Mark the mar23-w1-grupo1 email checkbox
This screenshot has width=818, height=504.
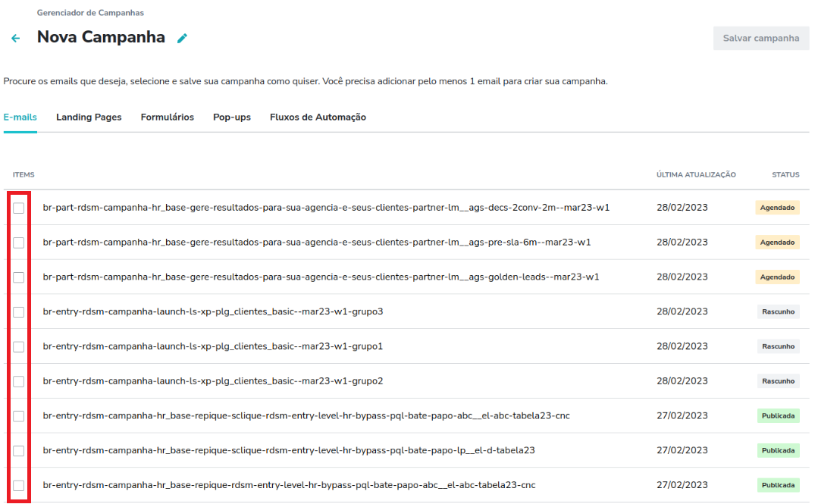(x=18, y=347)
